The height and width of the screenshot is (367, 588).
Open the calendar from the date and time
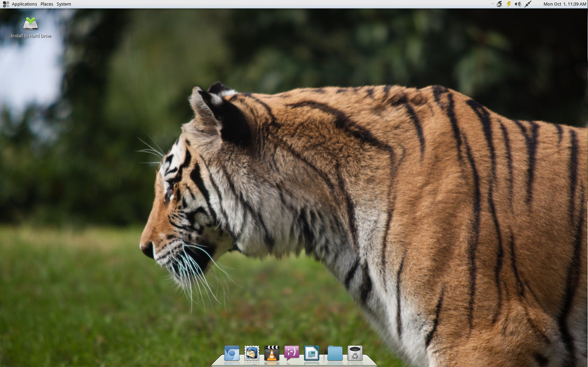(x=564, y=4)
